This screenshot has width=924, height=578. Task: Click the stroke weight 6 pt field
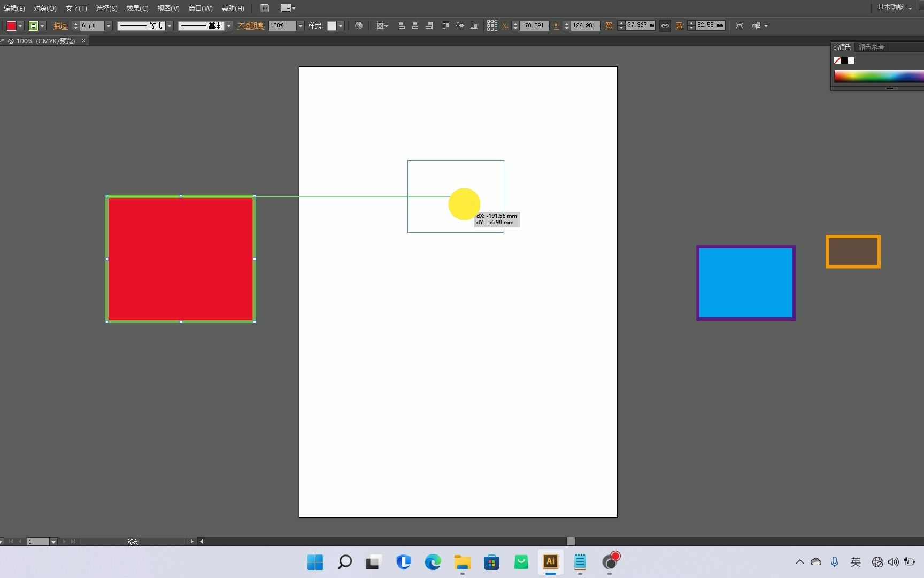[x=92, y=26]
